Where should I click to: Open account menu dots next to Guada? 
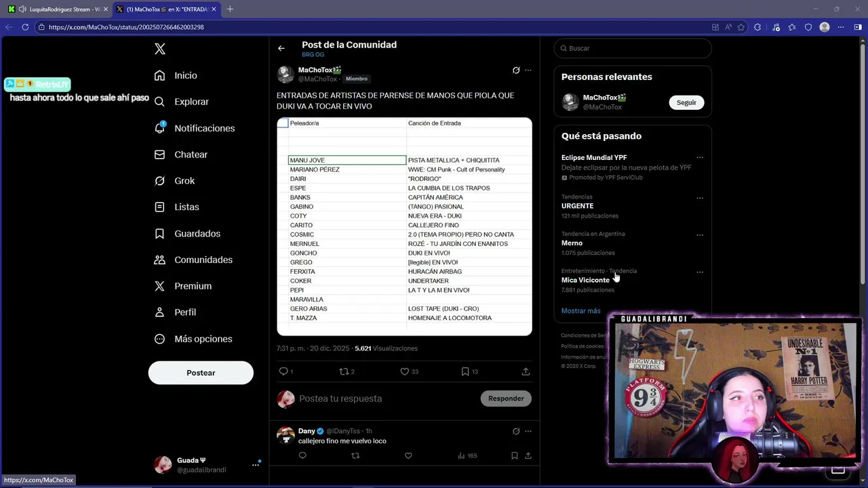(x=256, y=465)
